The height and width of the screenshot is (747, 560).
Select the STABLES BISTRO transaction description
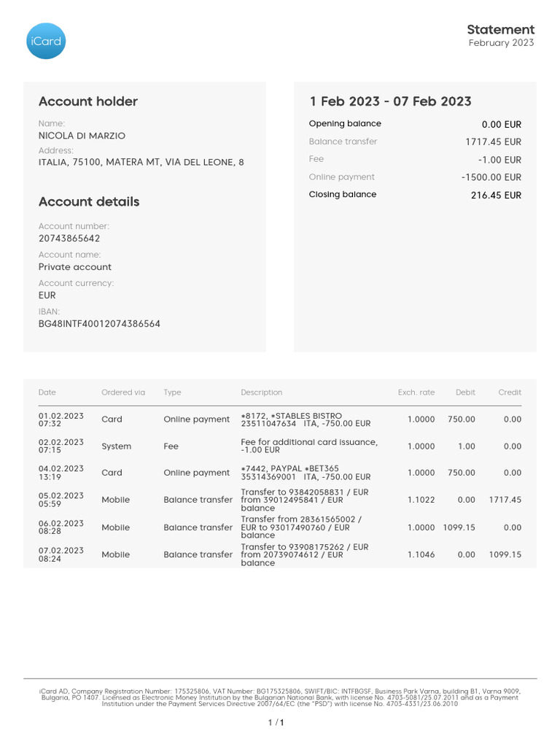coord(306,419)
